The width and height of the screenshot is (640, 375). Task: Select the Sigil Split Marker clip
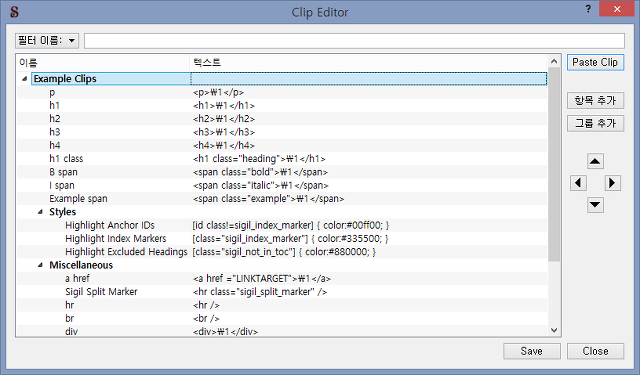[282, 292]
